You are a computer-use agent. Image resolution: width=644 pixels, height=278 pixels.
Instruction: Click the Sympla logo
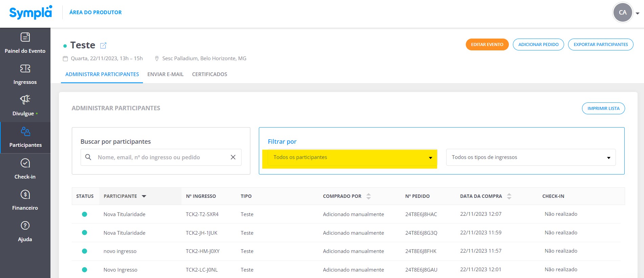[31, 13]
